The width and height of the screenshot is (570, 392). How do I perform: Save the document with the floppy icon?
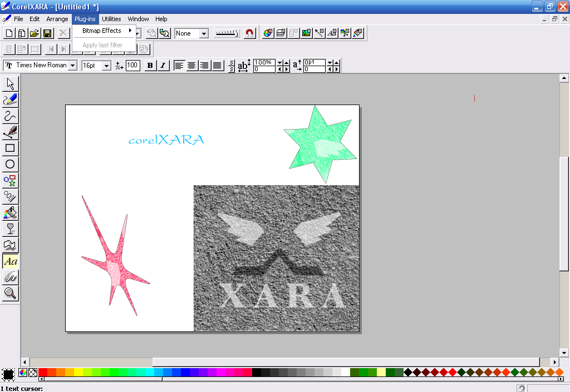click(48, 33)
